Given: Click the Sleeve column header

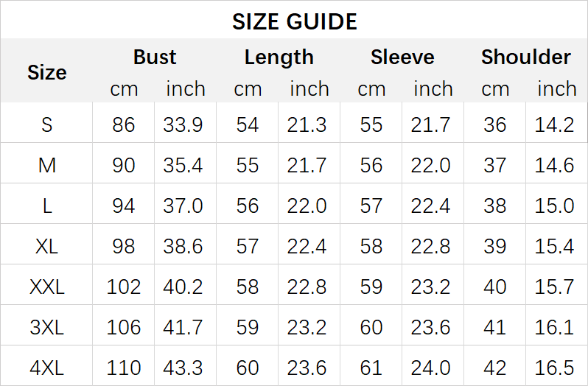Looking at the screenshot, I should 402,57.
